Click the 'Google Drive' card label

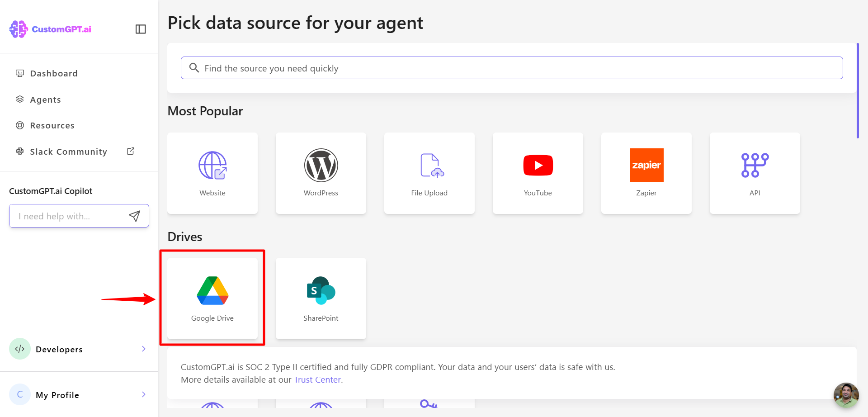[x=212, y=318]
